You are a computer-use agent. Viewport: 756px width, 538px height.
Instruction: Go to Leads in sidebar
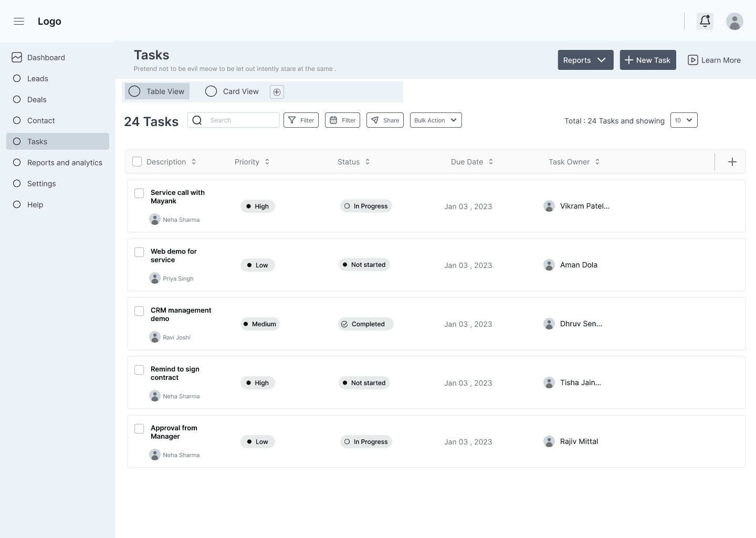[58, 78]
